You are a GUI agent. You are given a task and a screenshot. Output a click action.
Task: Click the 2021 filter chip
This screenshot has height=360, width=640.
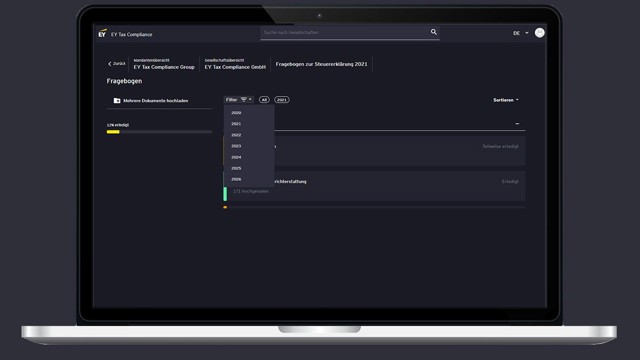pos(282,100)
